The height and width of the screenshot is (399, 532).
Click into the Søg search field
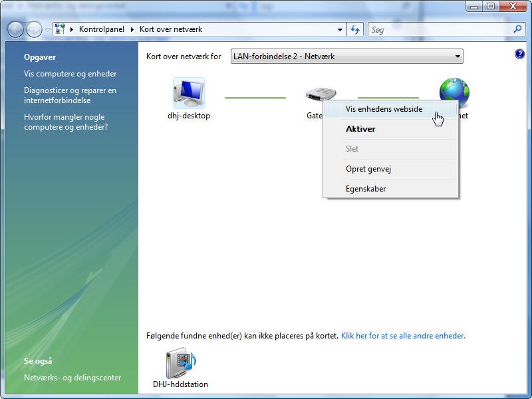440,29
